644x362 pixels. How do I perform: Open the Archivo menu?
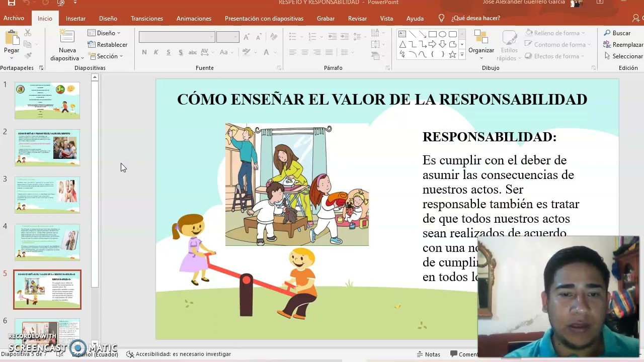pos(14,18)
